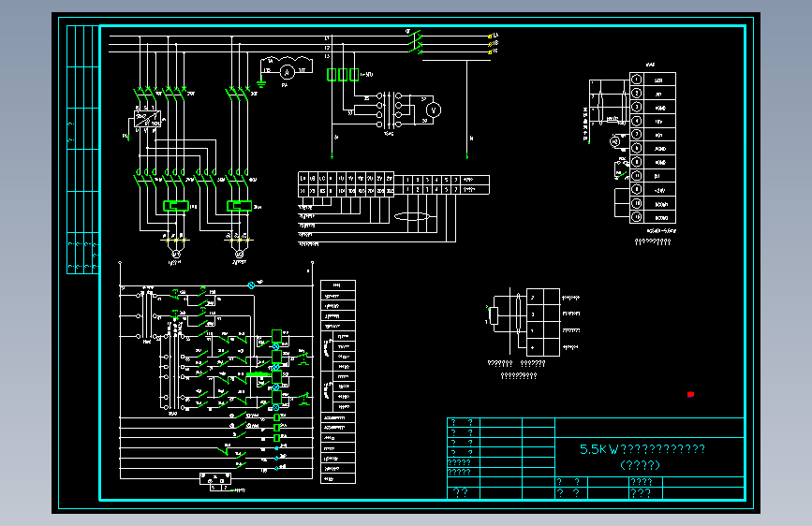
Task: Click the middle green fuse rectangle
Action: 342,75
